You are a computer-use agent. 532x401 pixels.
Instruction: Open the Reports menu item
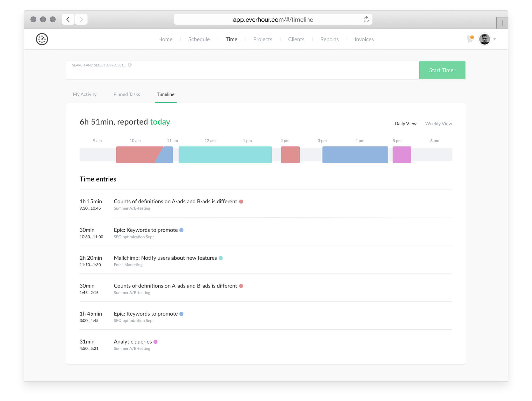pyautogui.click(x=329, y=39)
